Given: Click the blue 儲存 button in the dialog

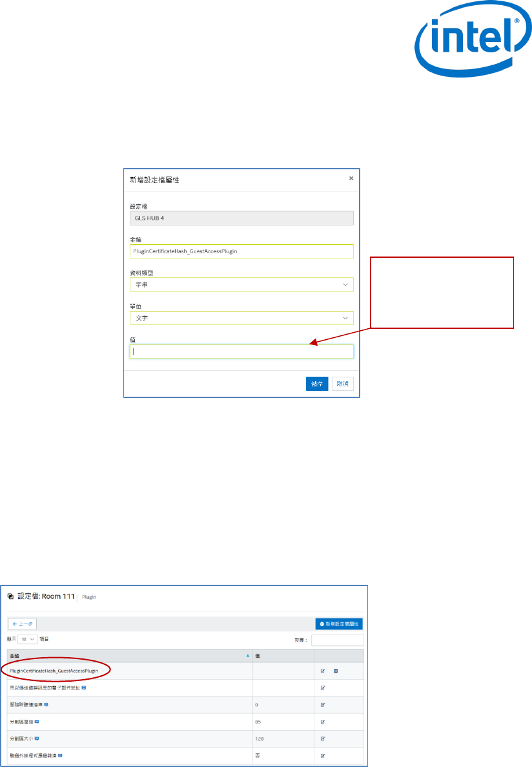Looking at the screenshot, I should 317,384.
